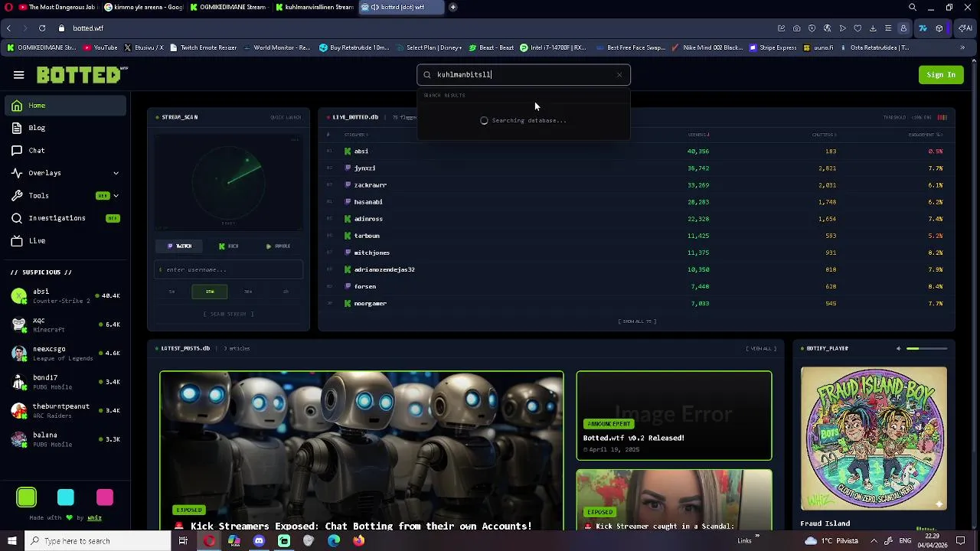Open suspicious streamer balana
The width and height of the screenshot is (980, 551).
[x=65, y=439]
